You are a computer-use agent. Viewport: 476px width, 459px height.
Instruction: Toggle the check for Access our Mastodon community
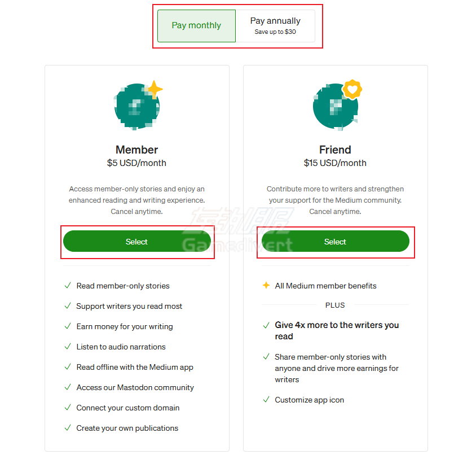click(68, 387)
